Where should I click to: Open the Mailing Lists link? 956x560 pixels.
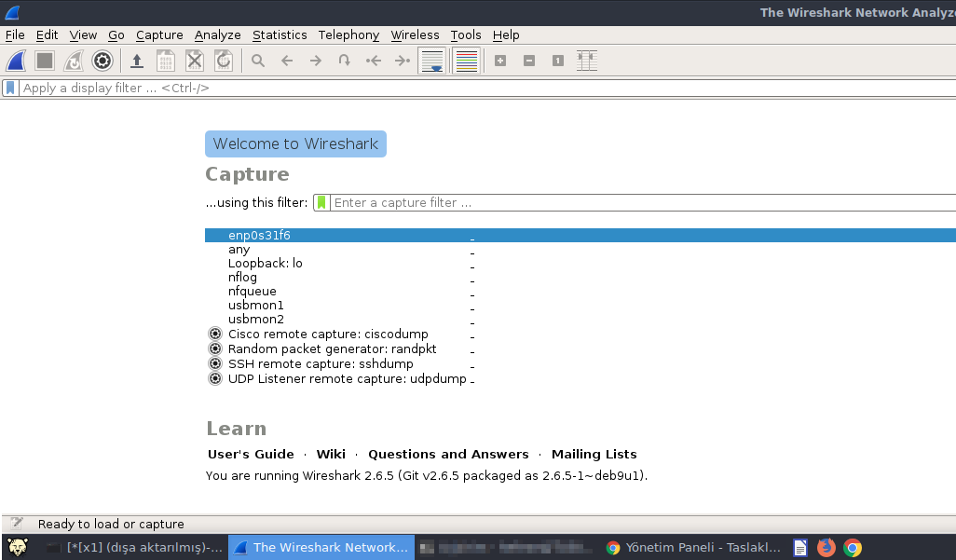click(x=594, y=455)
